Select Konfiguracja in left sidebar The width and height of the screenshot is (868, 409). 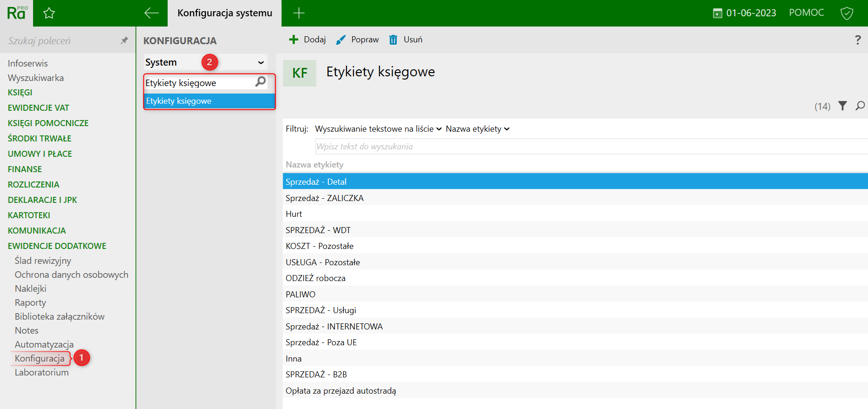pos(40,358)
